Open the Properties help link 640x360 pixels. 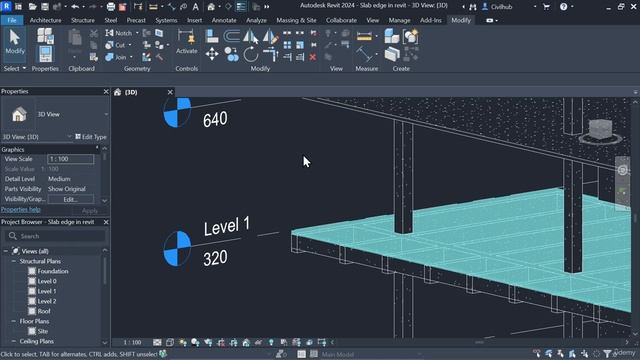[x=20, y=209]
